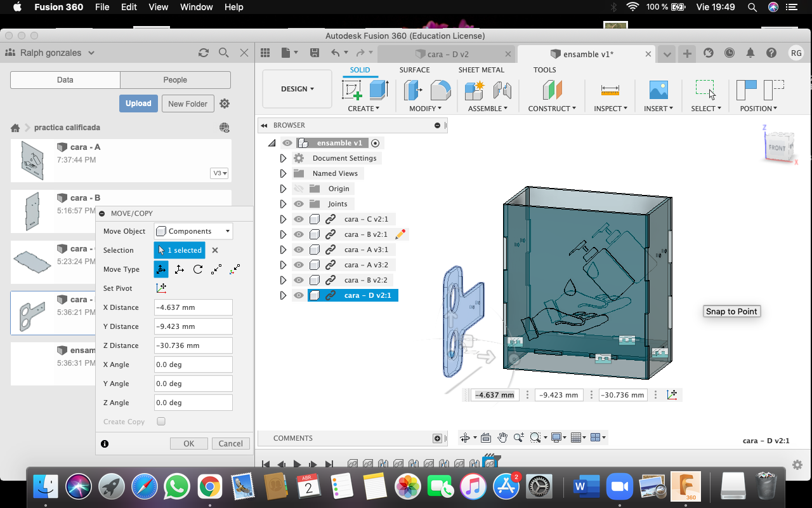Hide cara - C v2:1 component
Screen dimensions: 812x508
pos(299,219)
